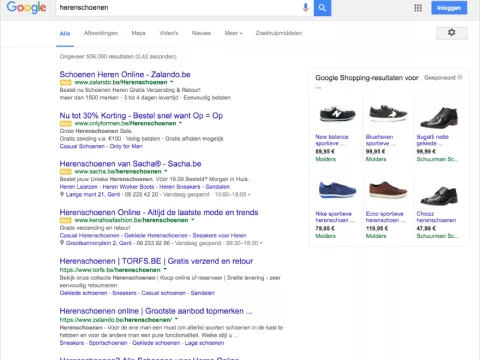This screenshot has height=360, width=480.
Task: Open Zoekhulpmiddelen search tools
Action: coord(279,33)
